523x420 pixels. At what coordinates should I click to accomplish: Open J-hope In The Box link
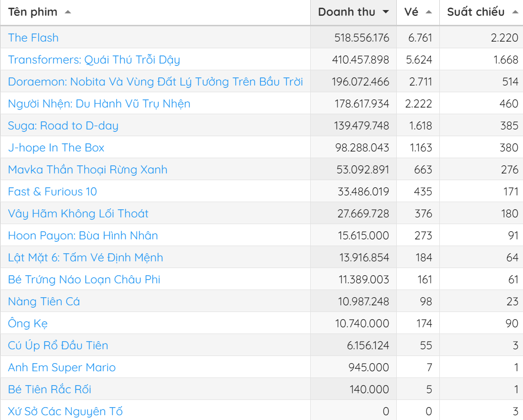click(x=56, y=148)
